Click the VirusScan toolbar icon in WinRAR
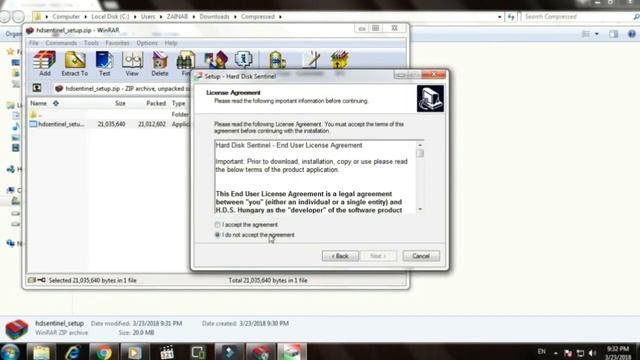The width and height of the screenshot is (640, 360). (x=277, y=60)
